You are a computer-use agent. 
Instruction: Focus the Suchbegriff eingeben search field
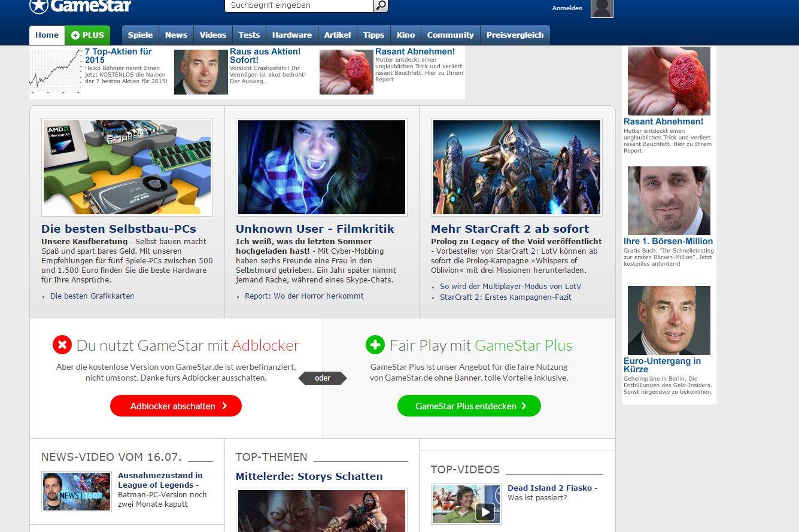(299, 5)
